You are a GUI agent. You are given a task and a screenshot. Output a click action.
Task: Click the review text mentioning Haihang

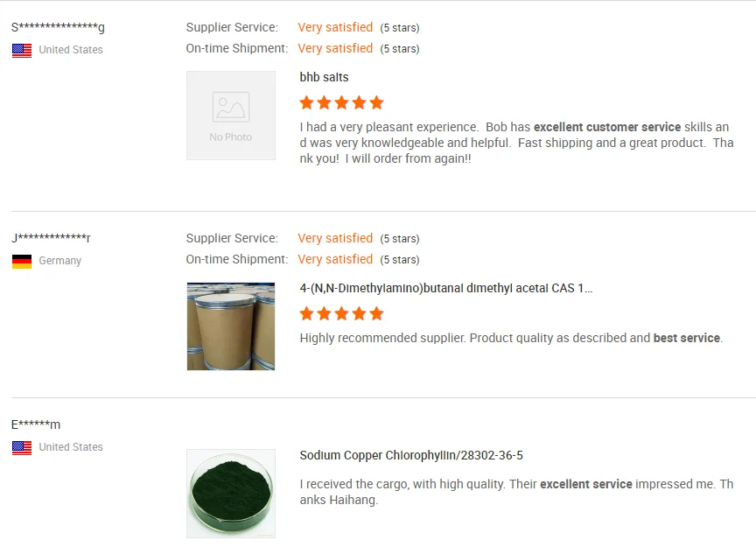coord(516,492)
